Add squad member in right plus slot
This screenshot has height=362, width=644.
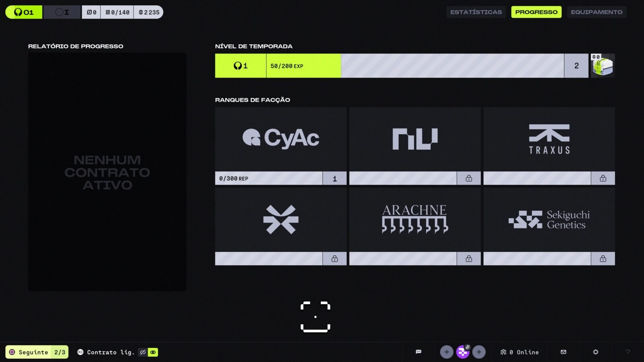(x=479, y=352)
